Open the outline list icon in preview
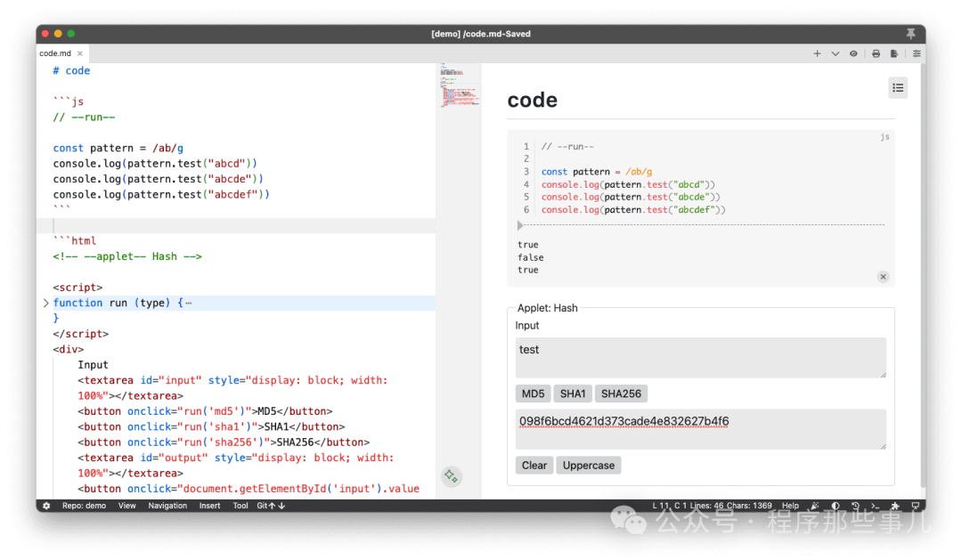Viewport: 962px width, 560px height. pos(898,88)
